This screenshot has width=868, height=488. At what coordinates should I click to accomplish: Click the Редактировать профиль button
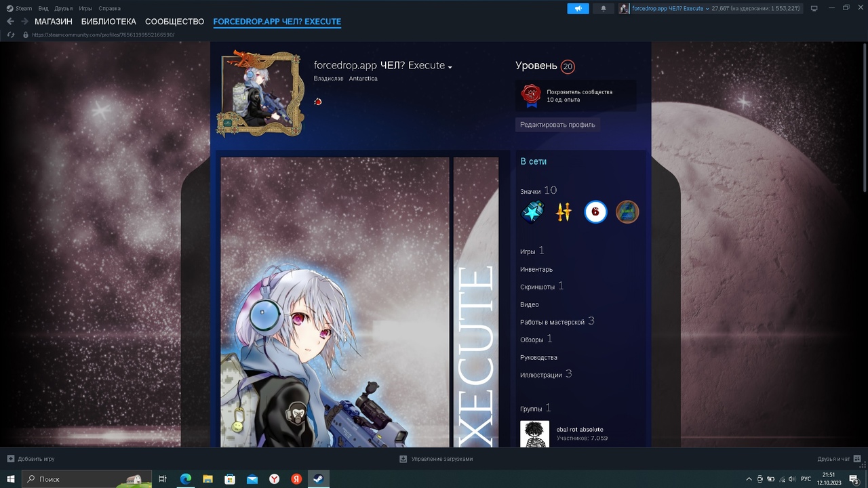click(x=557, y=125)
